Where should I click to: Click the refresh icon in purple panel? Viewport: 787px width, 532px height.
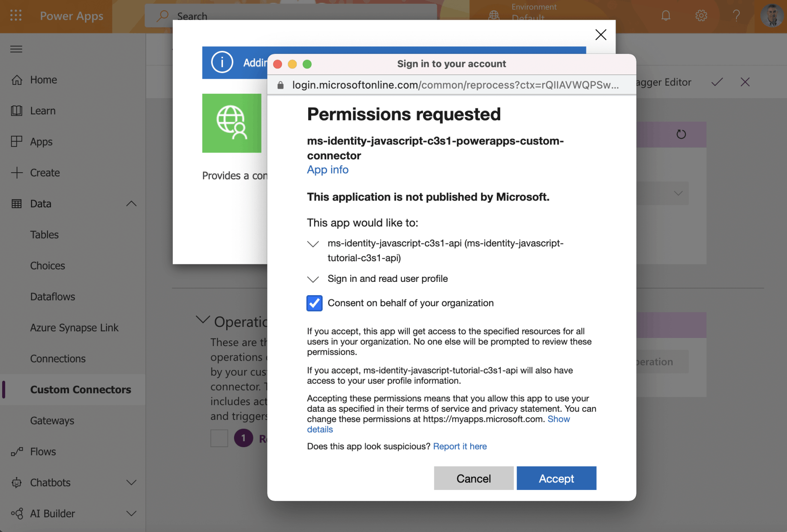point(681,134)
